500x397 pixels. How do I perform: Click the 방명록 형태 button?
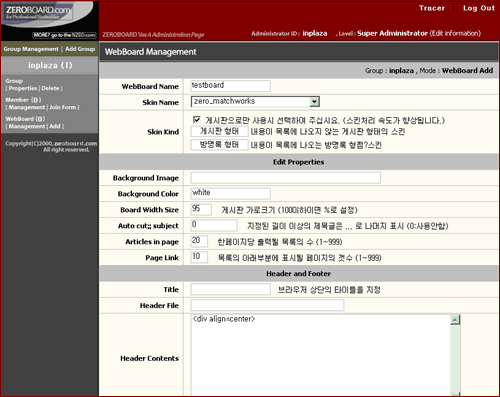[219, 145]
